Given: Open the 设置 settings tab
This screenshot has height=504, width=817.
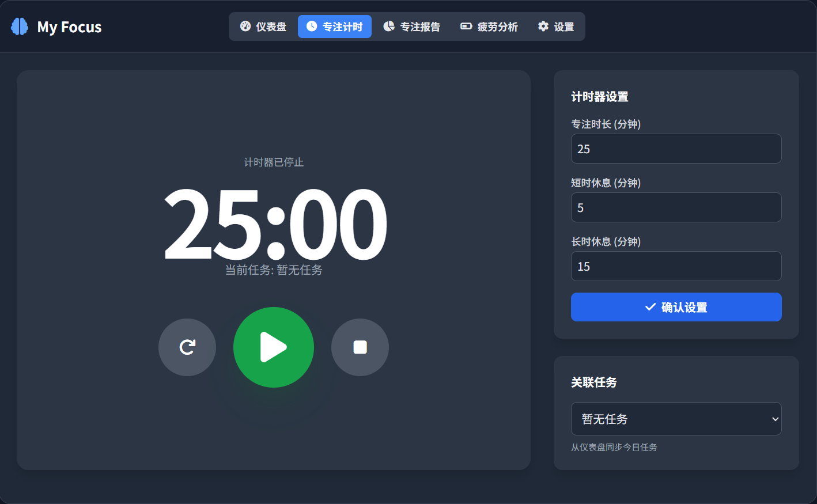Looking at the screenshot, I should [556, 26].
